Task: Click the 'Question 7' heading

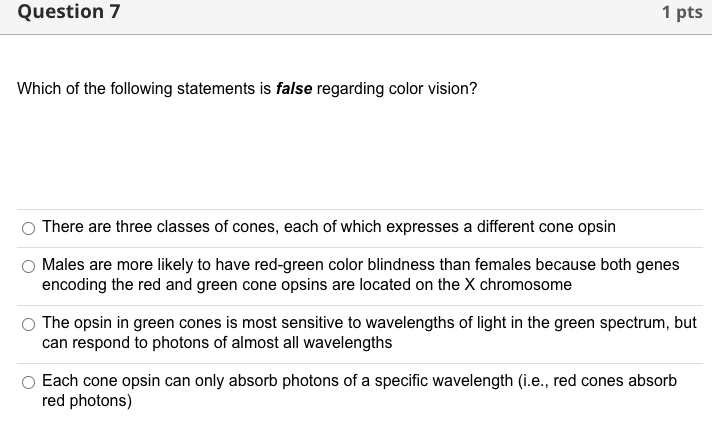Action: (x=69, y=12)
